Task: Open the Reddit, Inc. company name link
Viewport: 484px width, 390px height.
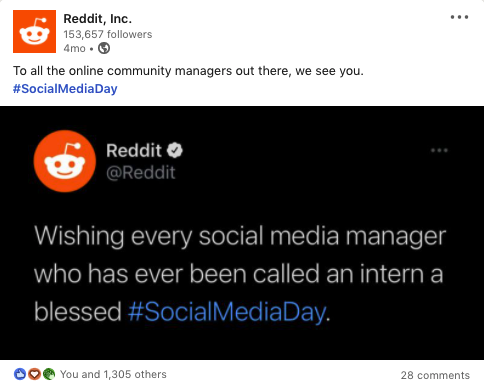Action: click(x=98, y=19)
